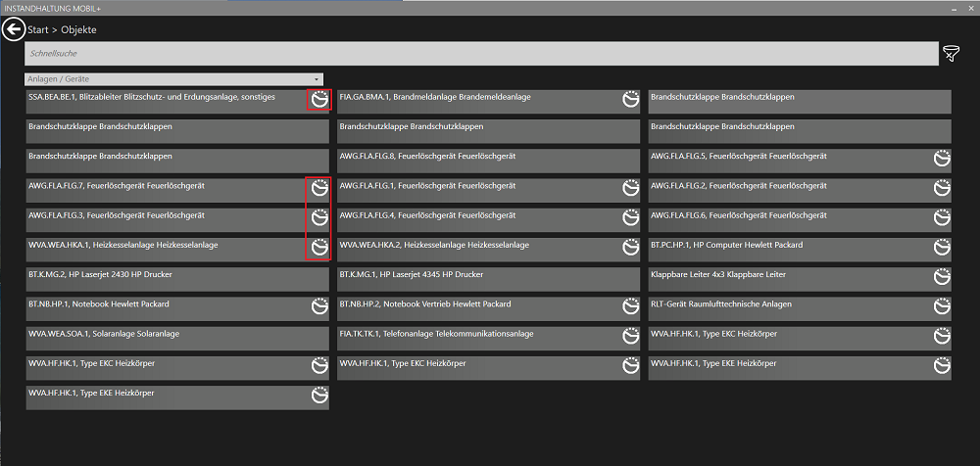Click clock icon on FIA.GA.BMA.1 Brandmeldanlage tile
This screenshot has height=466, width=980.
[631, 100]
